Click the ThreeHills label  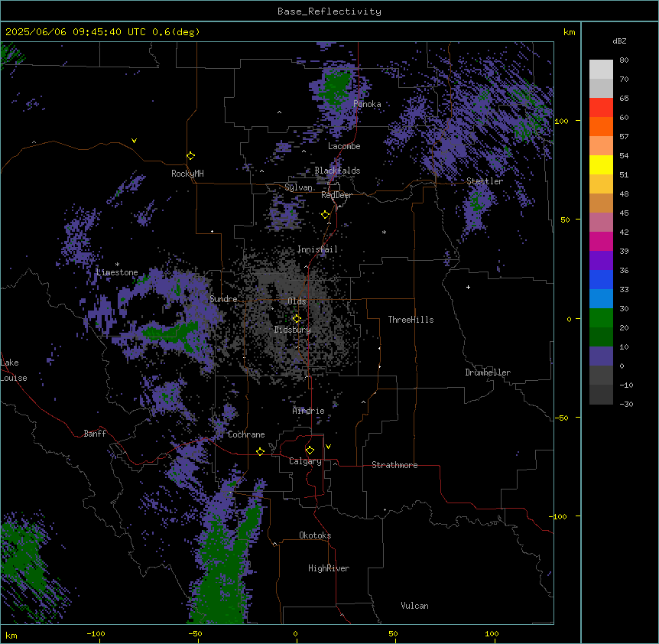(411, 320)
